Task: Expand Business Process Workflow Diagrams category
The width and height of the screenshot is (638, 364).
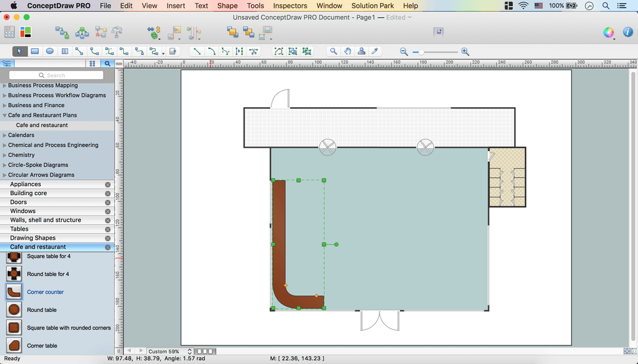Action: pos(5,96)
